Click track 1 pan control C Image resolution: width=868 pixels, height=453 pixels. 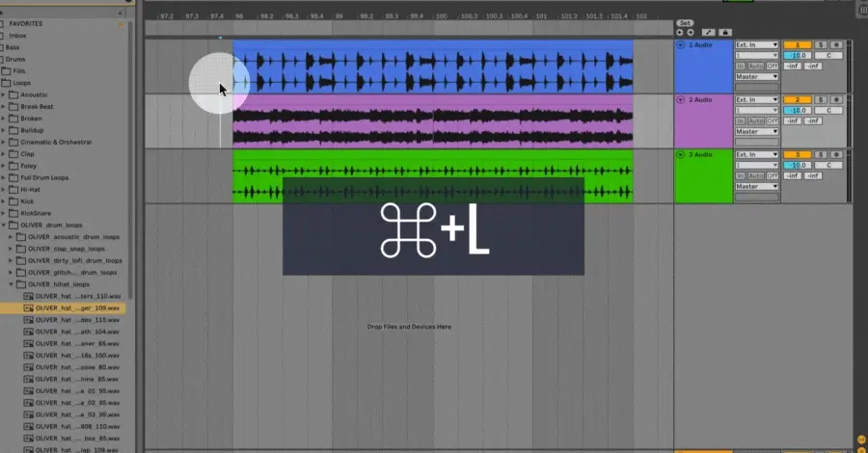point(828,55)
